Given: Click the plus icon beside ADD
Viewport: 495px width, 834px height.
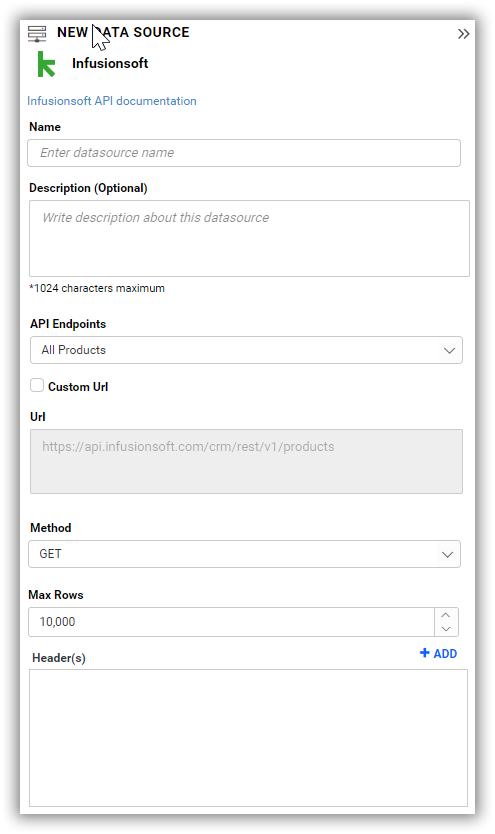Looking at the screenshot, I should pos(424,653).
